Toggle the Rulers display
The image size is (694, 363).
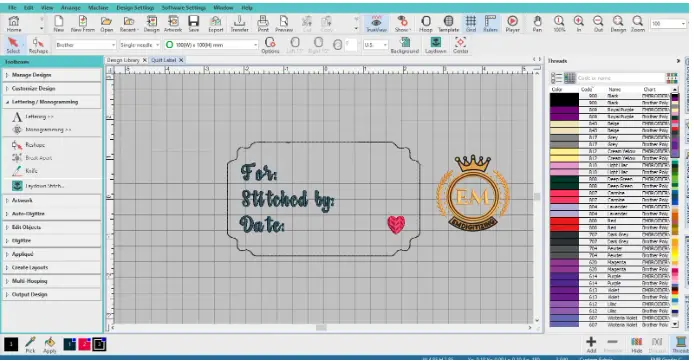pos(490,23)
